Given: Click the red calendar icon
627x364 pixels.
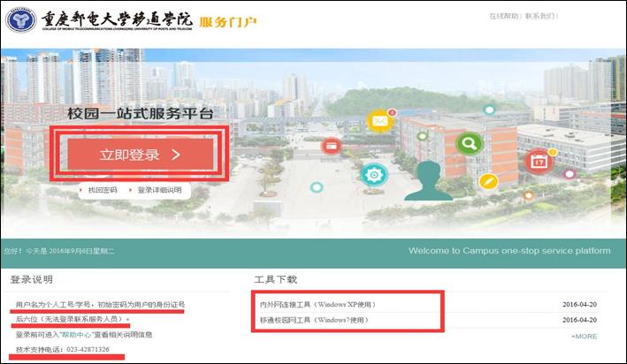Looking at the screenshot, I should click(537, 161).
